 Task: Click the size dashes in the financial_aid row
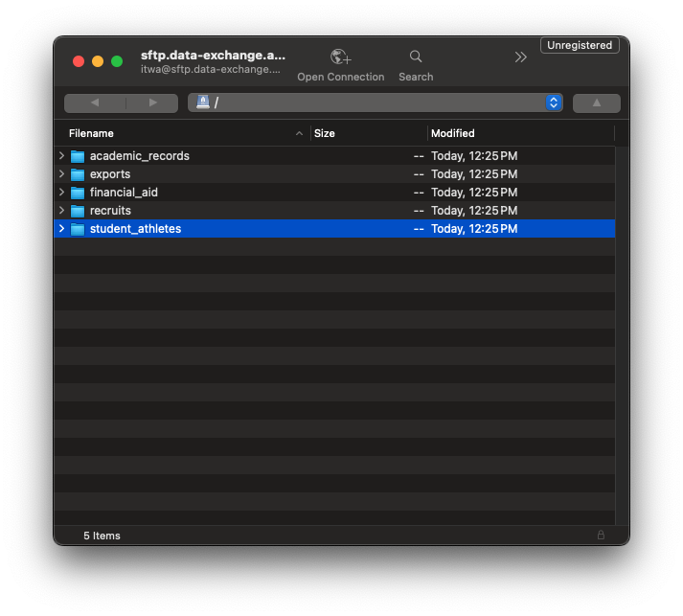click(419, 193)
